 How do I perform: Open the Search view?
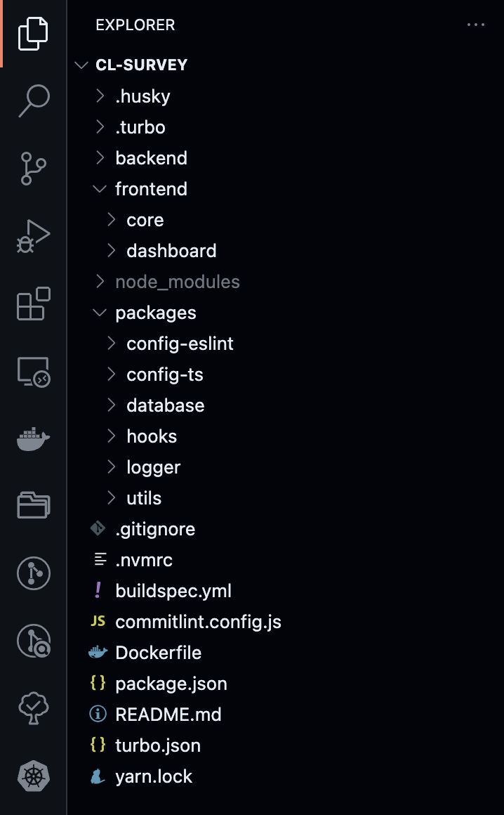click(x=33, y=100)
